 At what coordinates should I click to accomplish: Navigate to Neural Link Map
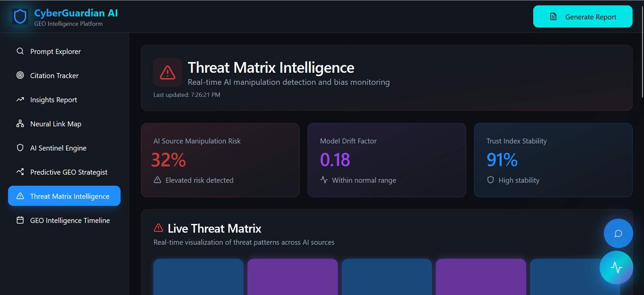(64, 124)
